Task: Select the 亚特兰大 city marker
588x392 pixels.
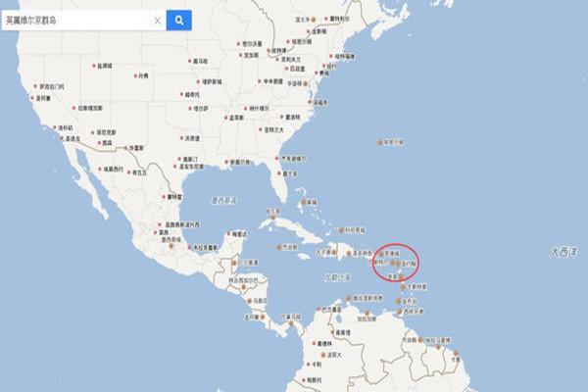Action: pyautogui.click(x=261, y=129)
